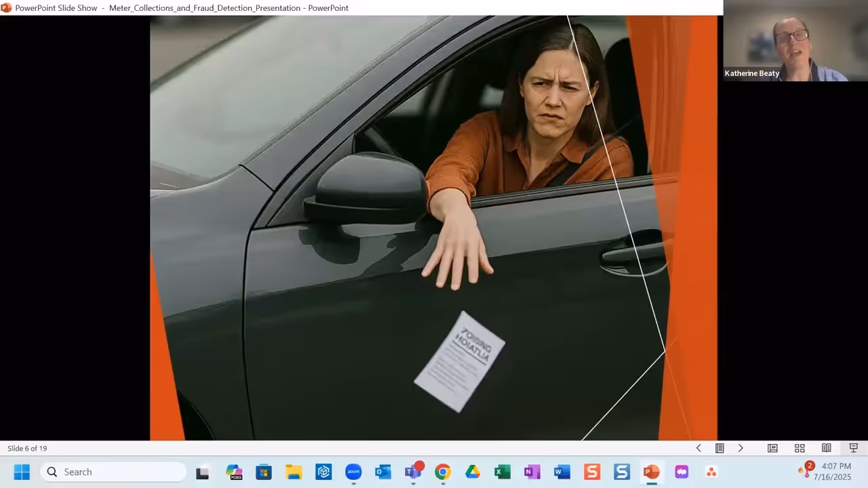Switch to Zoom on taskbar
Screen dimensions: 868x488
tap(353, 472)
